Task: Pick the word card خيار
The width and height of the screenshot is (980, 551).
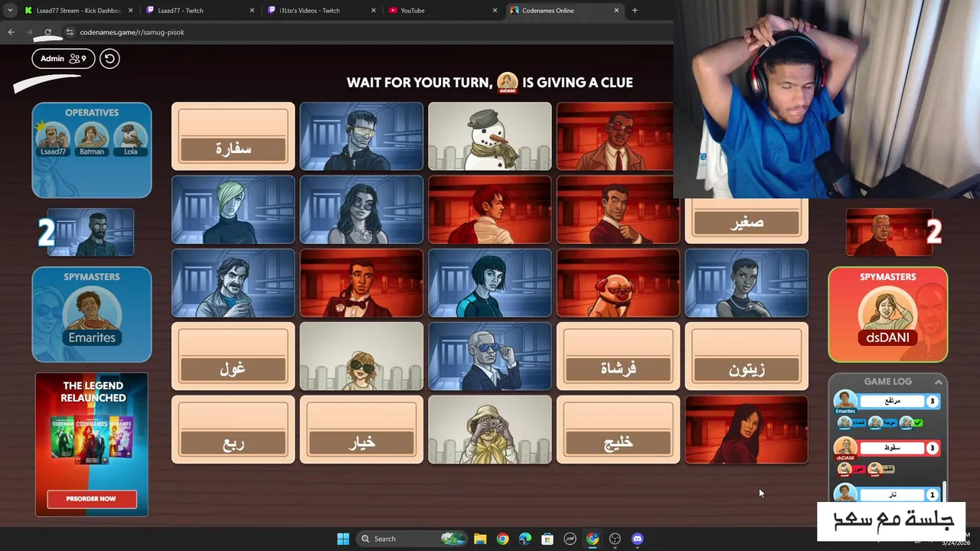Action: click(x=361, y=430)
